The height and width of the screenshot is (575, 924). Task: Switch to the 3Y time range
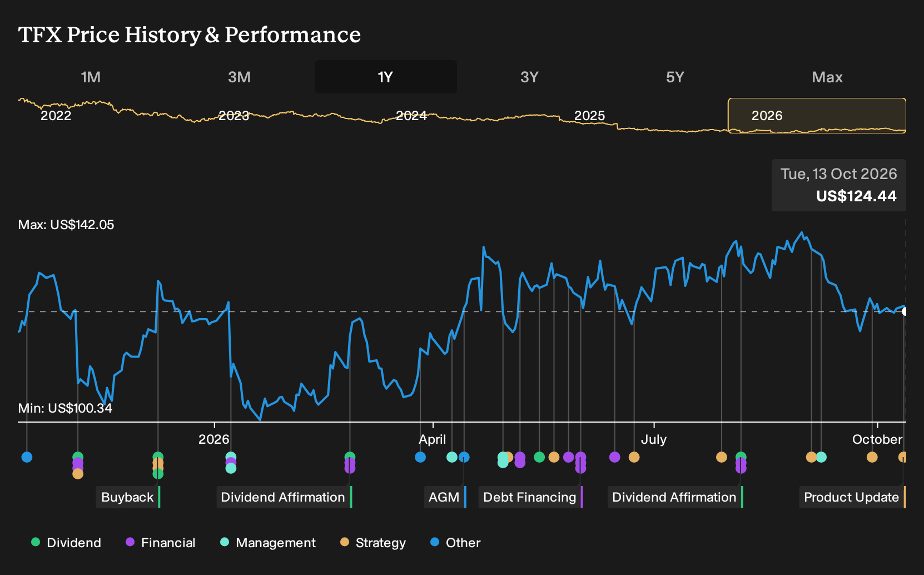coord(529,77)
